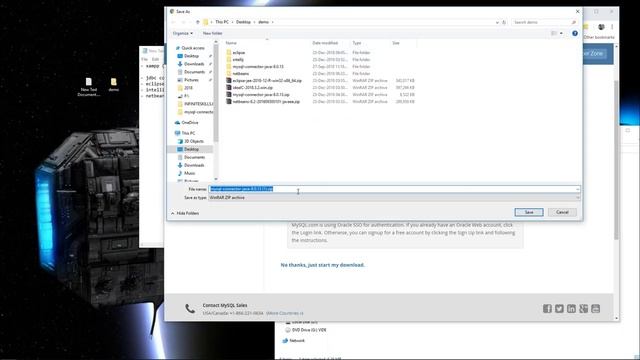Open the Save as type dropdown
The height and width of the screenshot is (360, 640).
point(394,198)
